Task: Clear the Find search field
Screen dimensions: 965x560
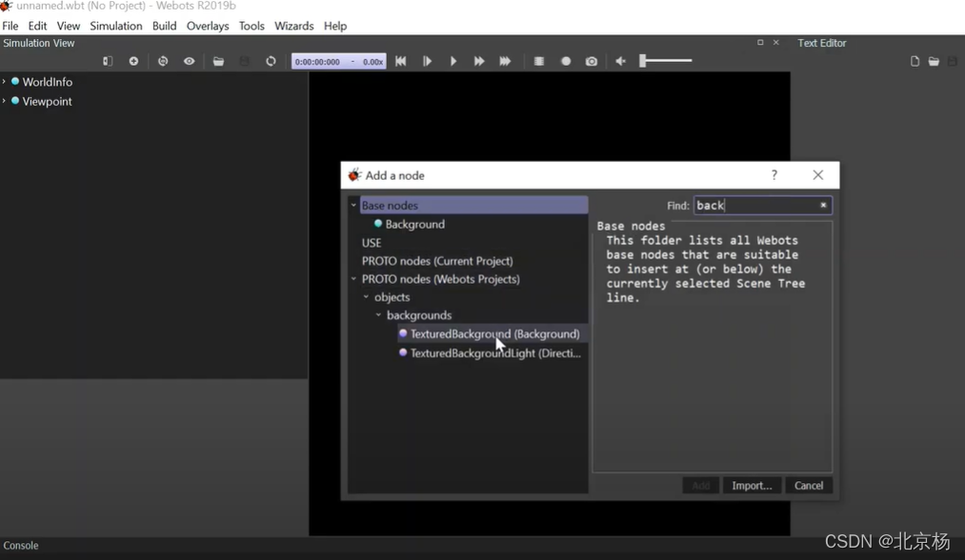Action: click(x=823, y=205)
